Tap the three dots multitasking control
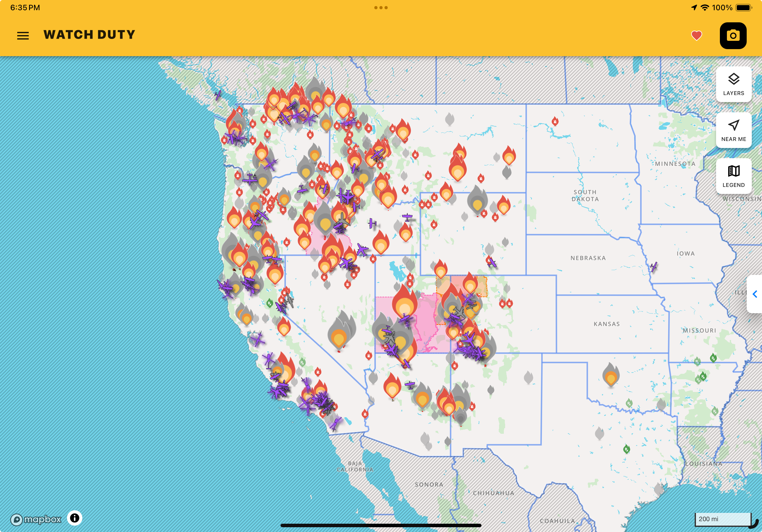The width and height of the screenshot is (762, 532). coord(381,8)
